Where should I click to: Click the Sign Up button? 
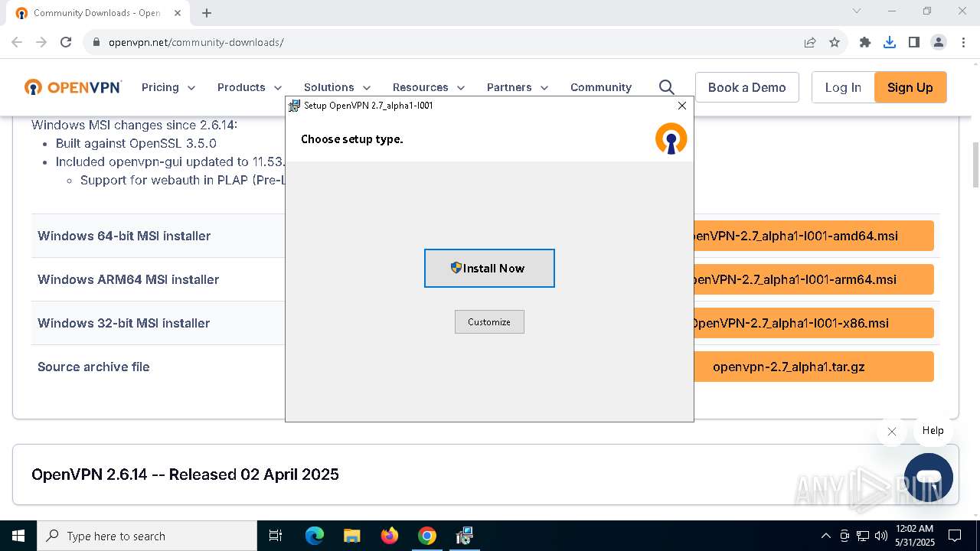pos(910,87)
